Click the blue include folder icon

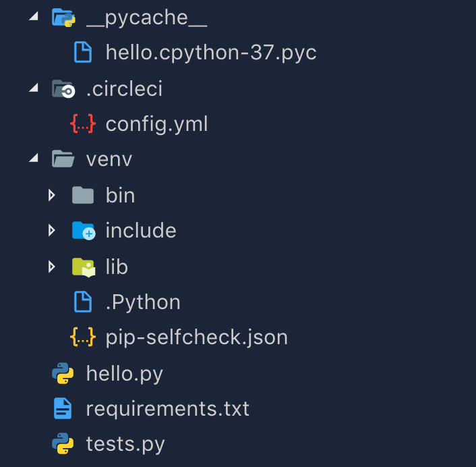pos(84,231)
